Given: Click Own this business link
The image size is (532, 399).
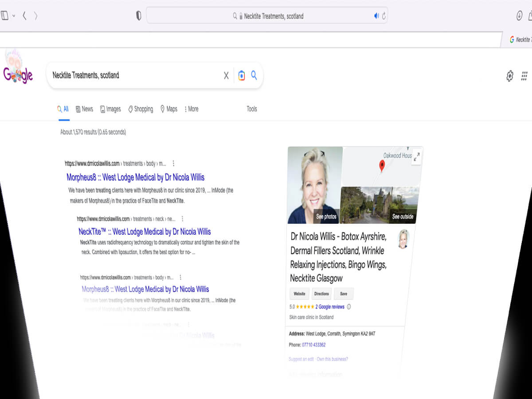Looking at the screenshot, I should (x=332, y=359).
